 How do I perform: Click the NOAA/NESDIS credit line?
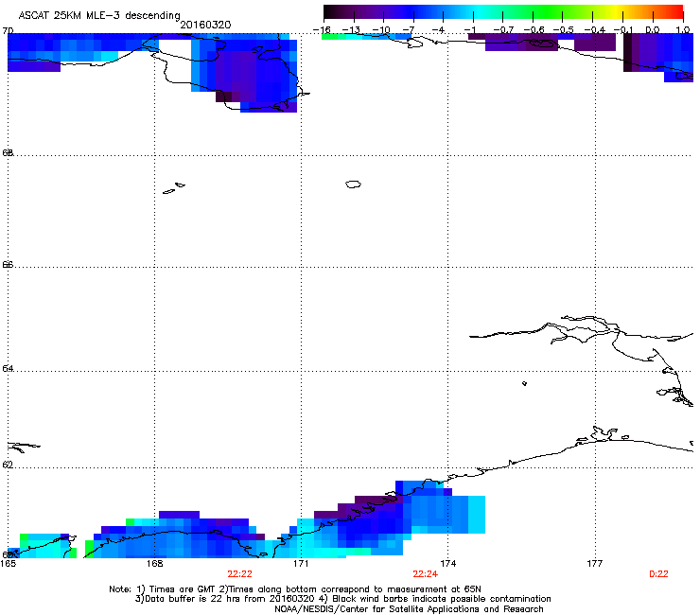pos(409,609)
